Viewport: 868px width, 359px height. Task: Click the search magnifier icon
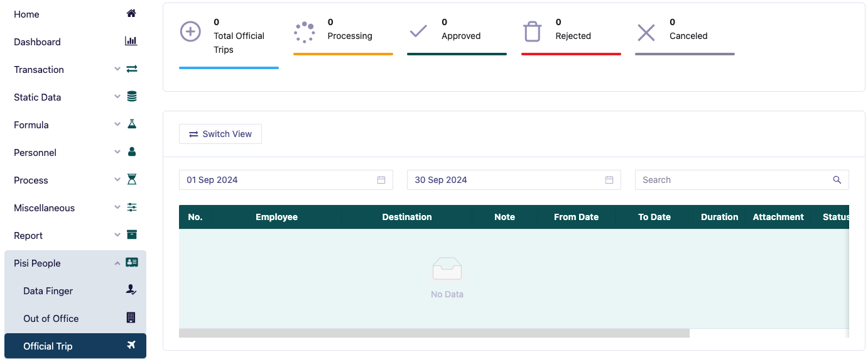click(837, 180)
